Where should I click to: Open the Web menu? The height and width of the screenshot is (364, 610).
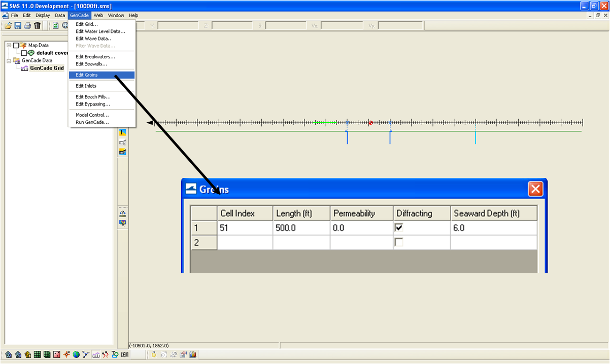[98, 15]
